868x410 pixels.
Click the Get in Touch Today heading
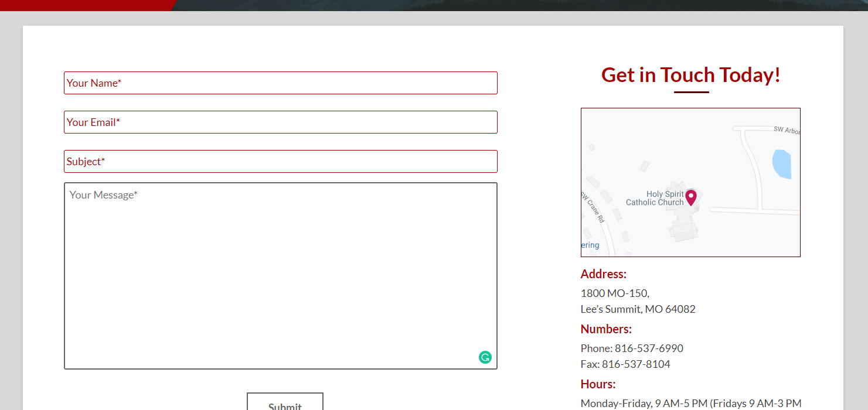(690, 75)
